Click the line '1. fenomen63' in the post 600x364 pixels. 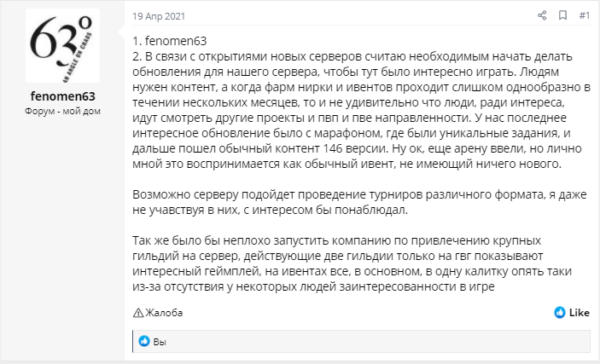pyautogui.click(x=171, y=41)
